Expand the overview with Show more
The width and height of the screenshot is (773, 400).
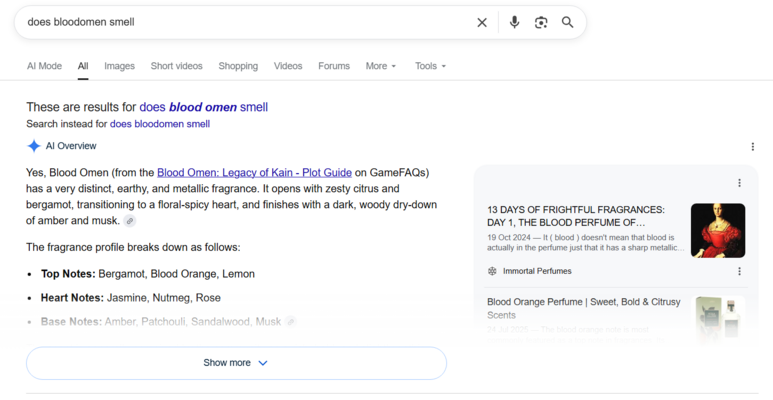236,363
